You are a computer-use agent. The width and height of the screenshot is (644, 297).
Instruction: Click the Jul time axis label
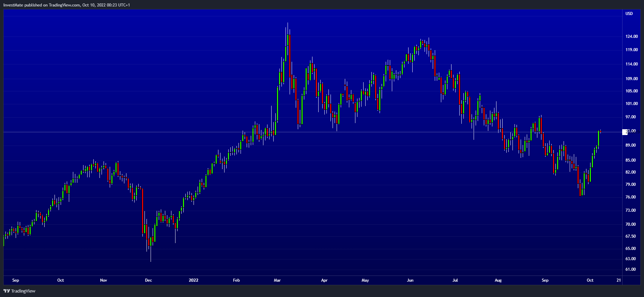tap(455, 280)
